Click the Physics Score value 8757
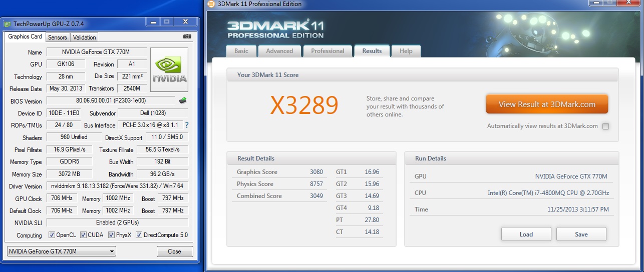The height and width of the screenshot is (272, 644). point(317,184)
